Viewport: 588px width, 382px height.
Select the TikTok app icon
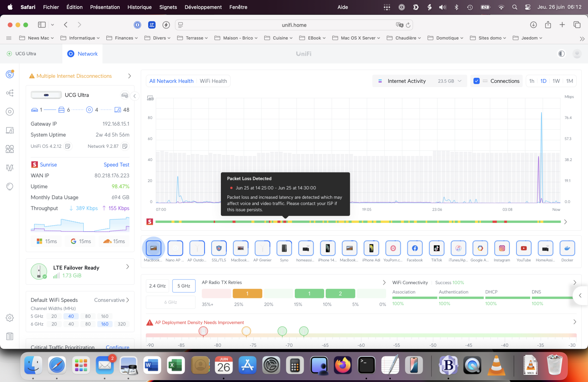[x=436, y=248]
